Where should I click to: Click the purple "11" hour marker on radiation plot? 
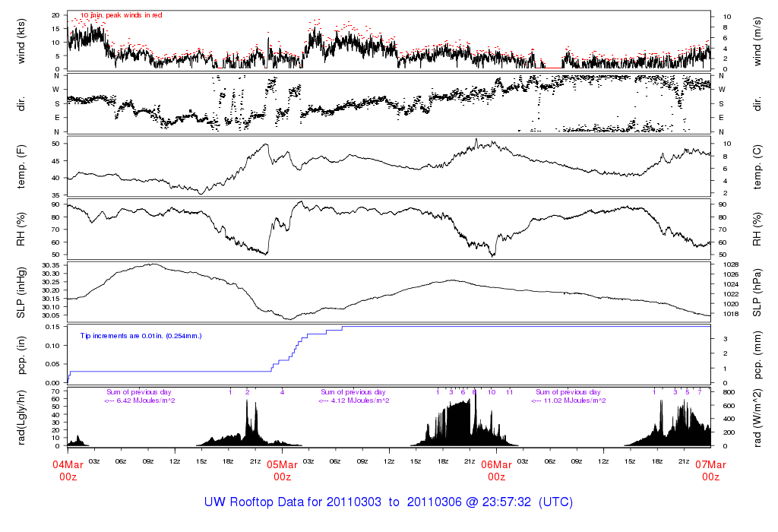tap(509, 392)
